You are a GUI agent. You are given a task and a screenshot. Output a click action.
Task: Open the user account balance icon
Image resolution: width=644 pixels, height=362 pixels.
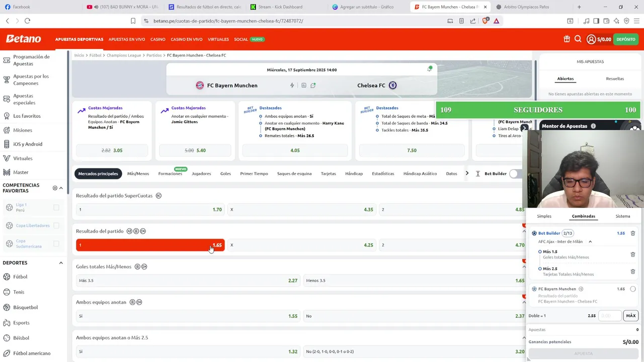pos(591,39)
